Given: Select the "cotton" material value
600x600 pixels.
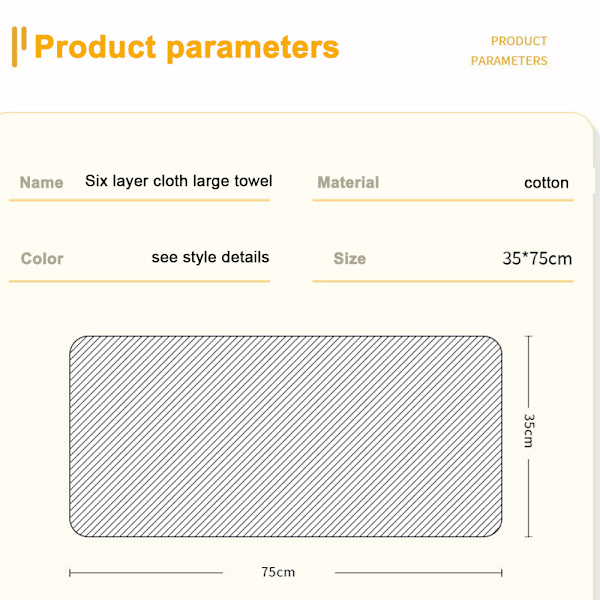Looking at the screenshot, I should 546,183.
